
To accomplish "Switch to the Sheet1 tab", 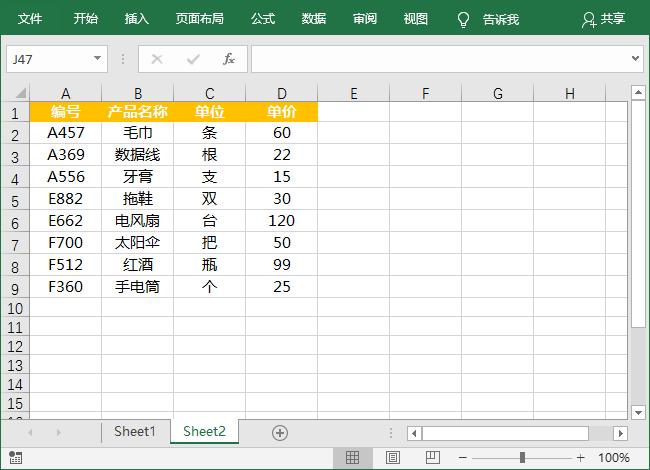I will 135,431.
